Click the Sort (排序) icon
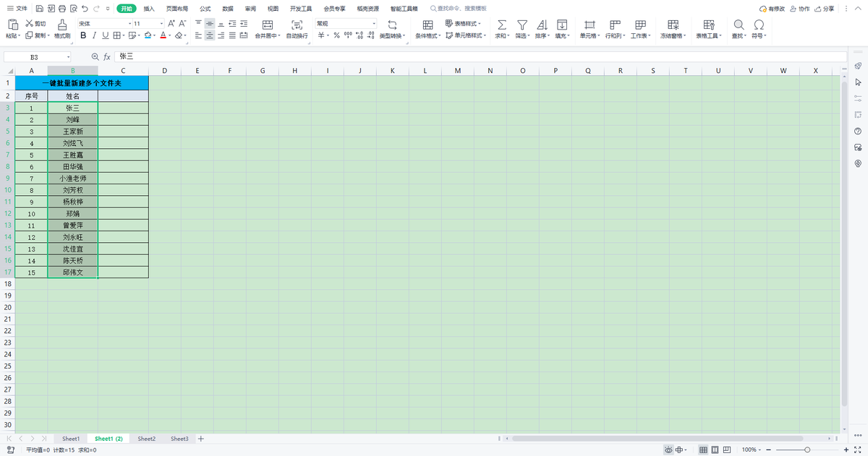The image size is (868, 456). click(541, 24)
